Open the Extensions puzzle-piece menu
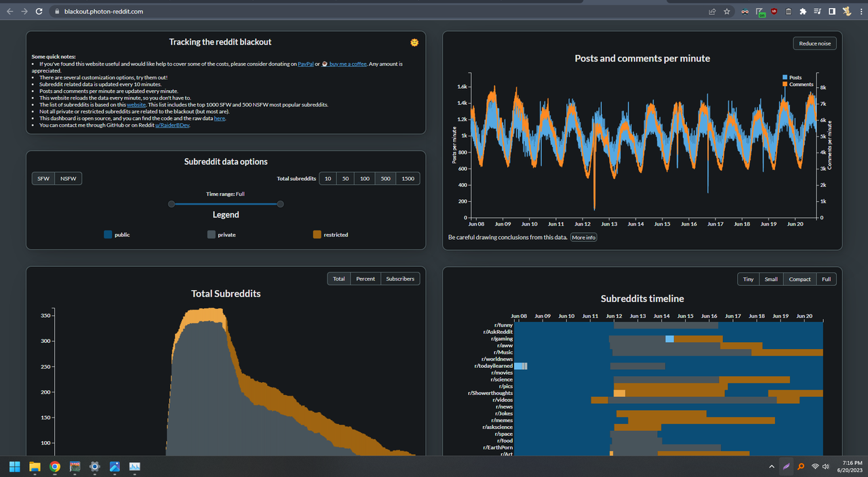This screenshot has width=868, height=477. [803, 12]
